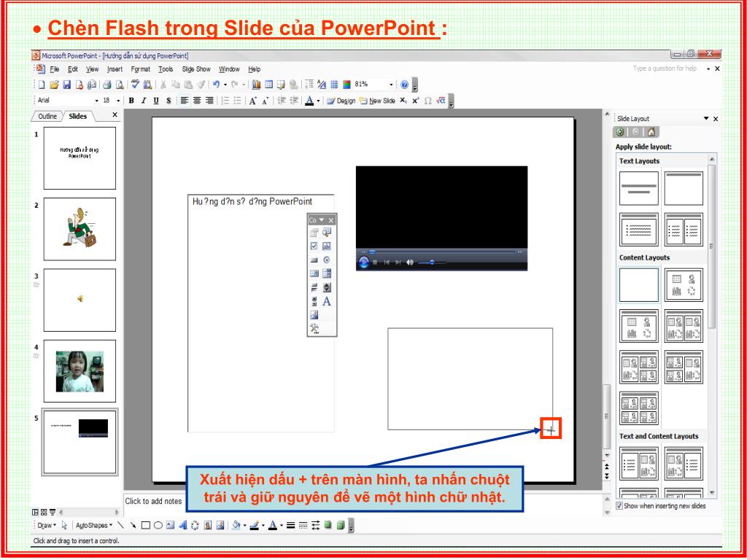Choose the Arrow drawing tool
This screenshot has width=747, height=560.
(133, 525)
